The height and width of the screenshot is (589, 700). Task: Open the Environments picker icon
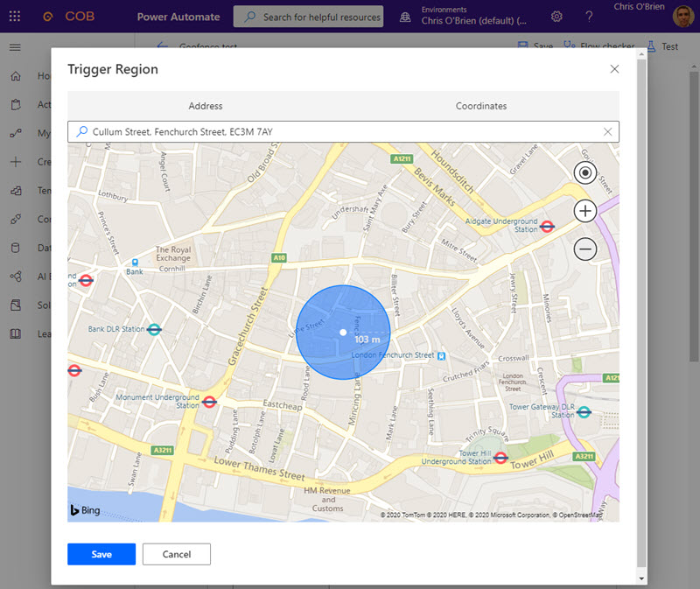[x=405, y=17]
